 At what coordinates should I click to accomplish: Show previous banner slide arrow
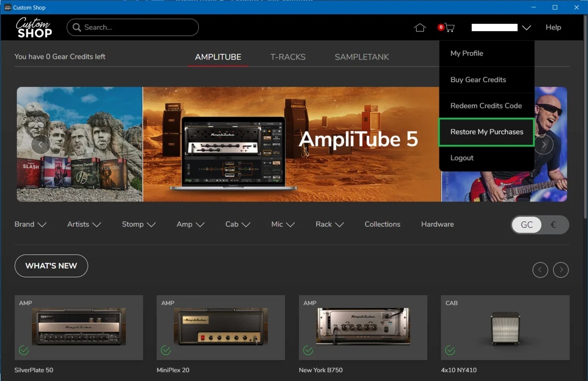click(x=40, y=145)
